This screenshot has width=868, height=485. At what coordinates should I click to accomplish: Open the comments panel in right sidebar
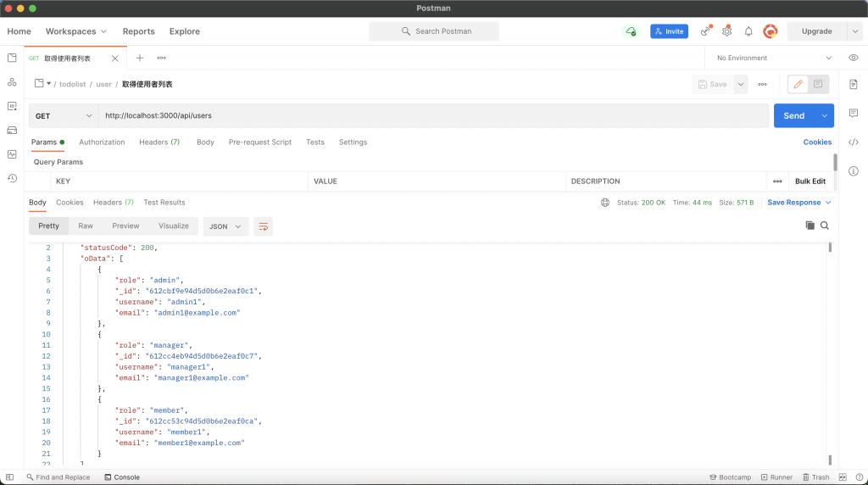(x=853, y=113)
